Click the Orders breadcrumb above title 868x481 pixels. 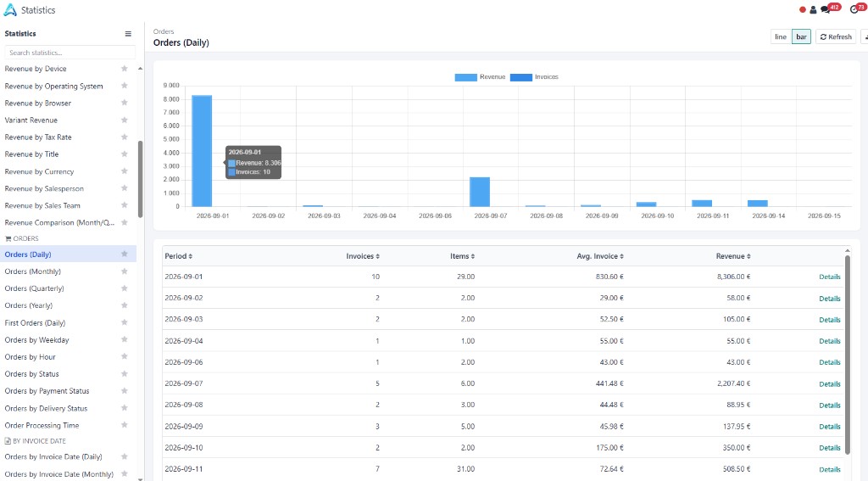pos(164,31)
